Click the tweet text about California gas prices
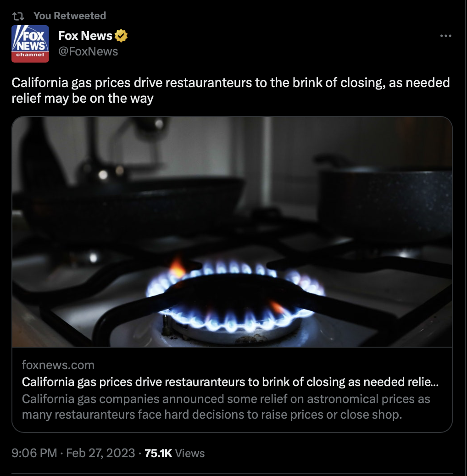 [230, 90]
